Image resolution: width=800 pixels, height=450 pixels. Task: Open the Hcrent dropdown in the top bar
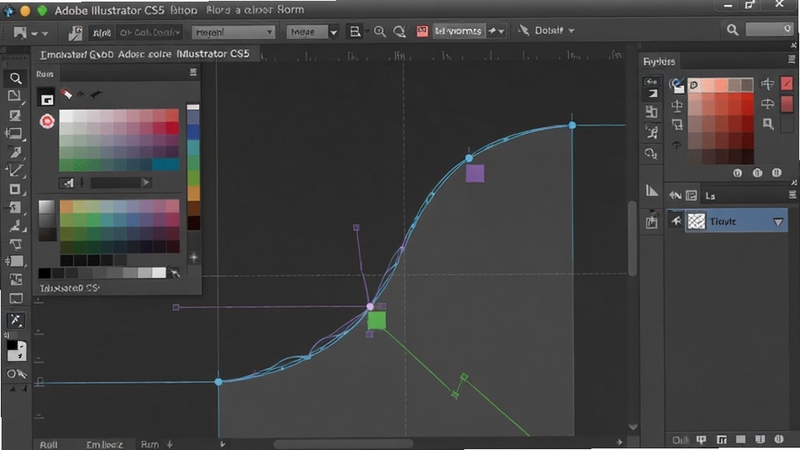[x=234, y=32]
